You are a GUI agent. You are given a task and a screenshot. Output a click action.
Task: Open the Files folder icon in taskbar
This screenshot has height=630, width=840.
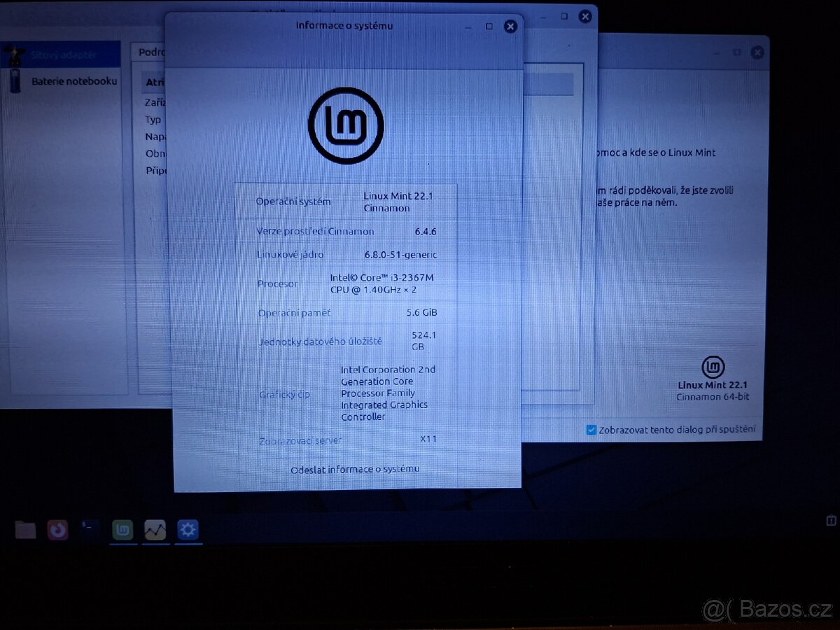pyautogui.click(x=25, y=530)
